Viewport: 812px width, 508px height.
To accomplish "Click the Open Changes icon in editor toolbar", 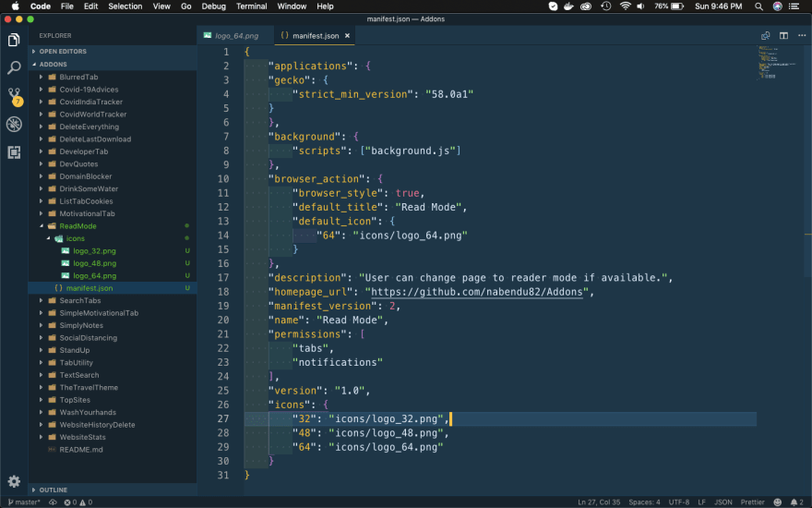I will [x=765, y=36].
